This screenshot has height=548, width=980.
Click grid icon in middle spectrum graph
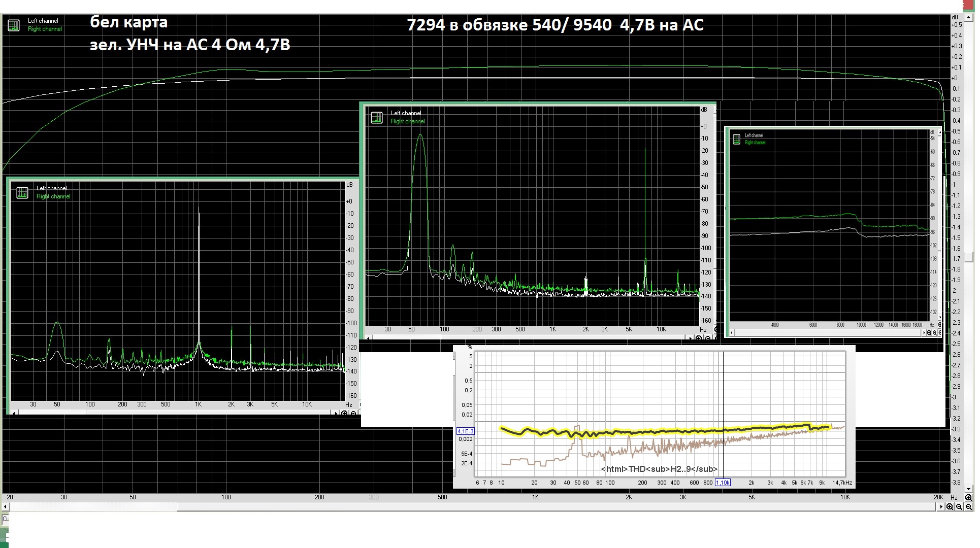(x=377, y=118)
